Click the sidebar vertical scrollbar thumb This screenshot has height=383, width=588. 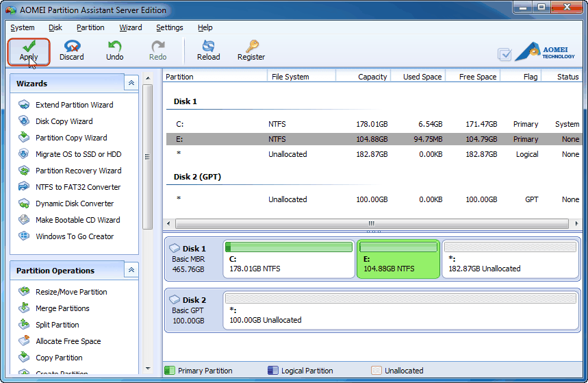click(x=148, y=157)
